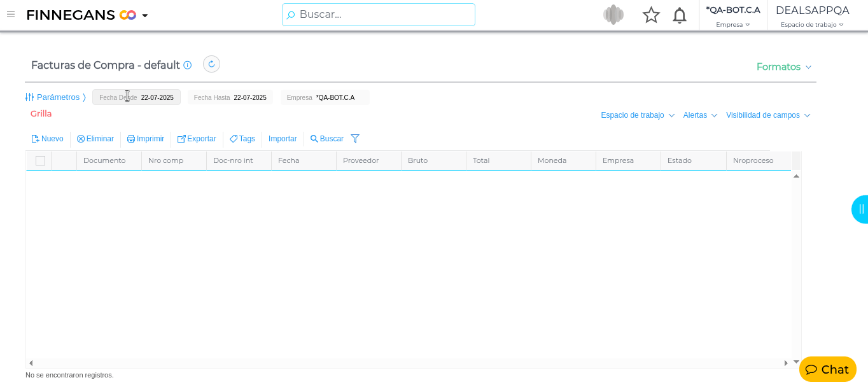Image resolution: width=868 pixels, height=387 pixels.
Task: Click the horizontal scroll-right arrow
Action: 786,363
